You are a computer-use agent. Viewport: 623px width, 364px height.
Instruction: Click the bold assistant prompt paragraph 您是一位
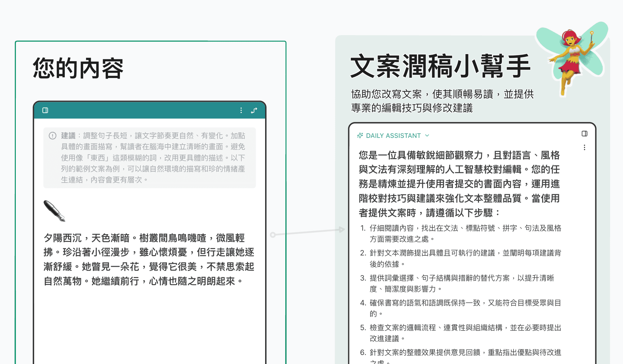[x=459, y=184]
